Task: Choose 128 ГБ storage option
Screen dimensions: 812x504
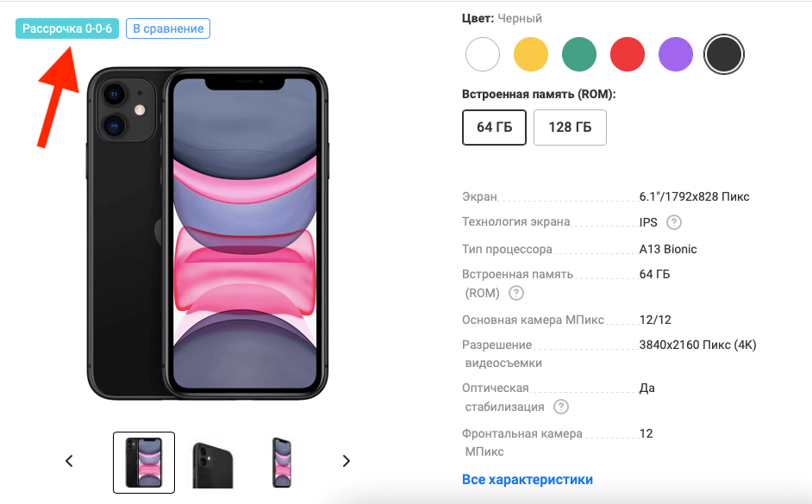Action: click(x=570, y=128)
